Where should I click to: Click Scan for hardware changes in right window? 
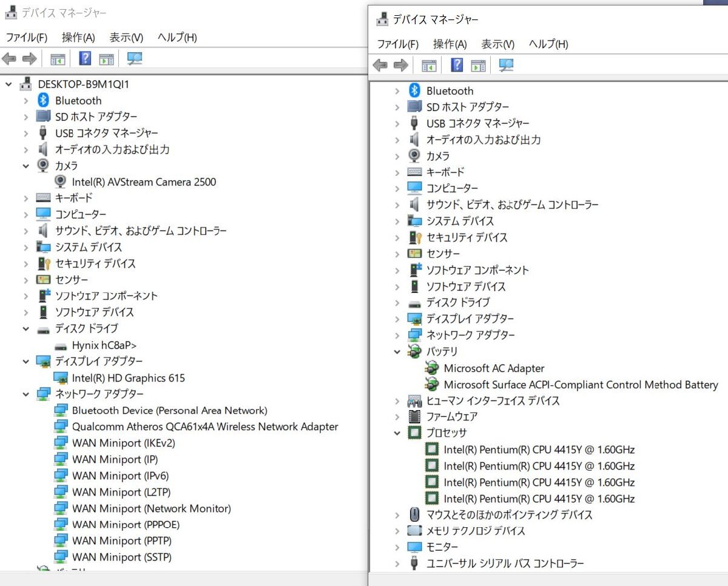pos(506,65)
